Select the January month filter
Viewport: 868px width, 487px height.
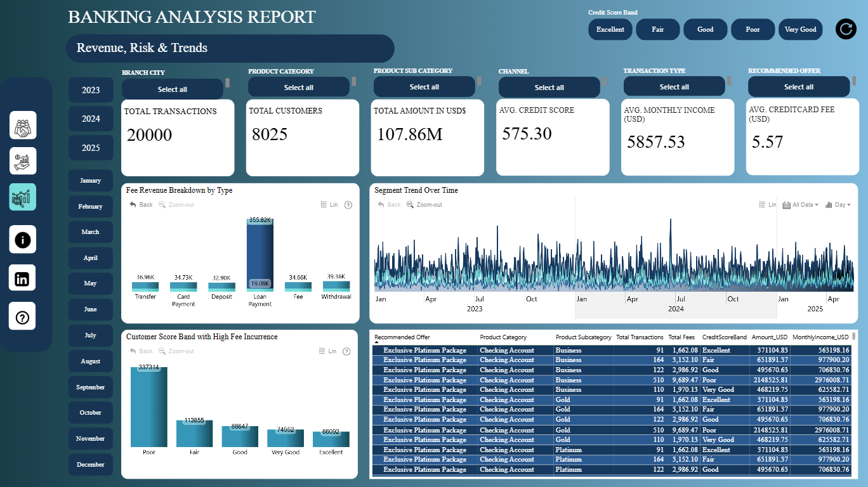click(91, 181)
